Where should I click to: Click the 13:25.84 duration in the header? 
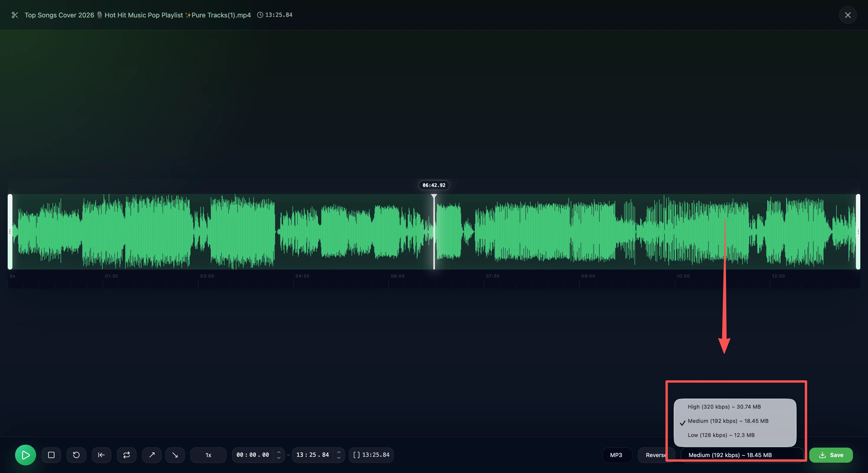coord(279,15)
